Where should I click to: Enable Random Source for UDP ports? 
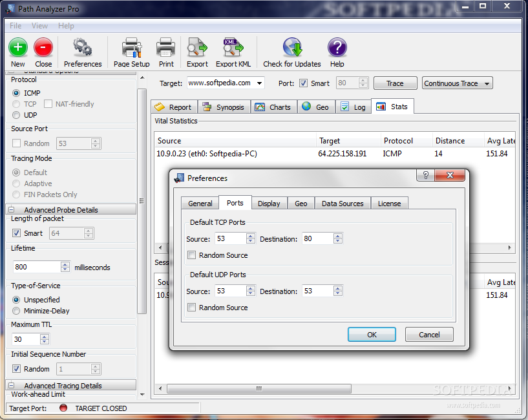click(191, 307)
